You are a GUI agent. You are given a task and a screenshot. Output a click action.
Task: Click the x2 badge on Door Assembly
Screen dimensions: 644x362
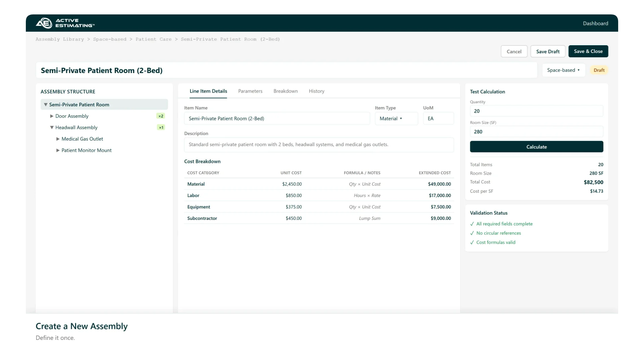pos(161,116)
